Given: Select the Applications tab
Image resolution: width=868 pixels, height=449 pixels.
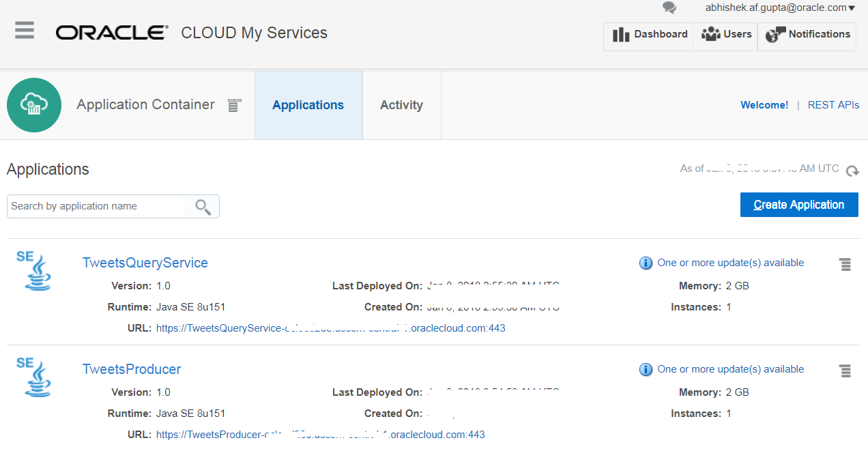Looking at the screenshot, I should click(308, 104).
